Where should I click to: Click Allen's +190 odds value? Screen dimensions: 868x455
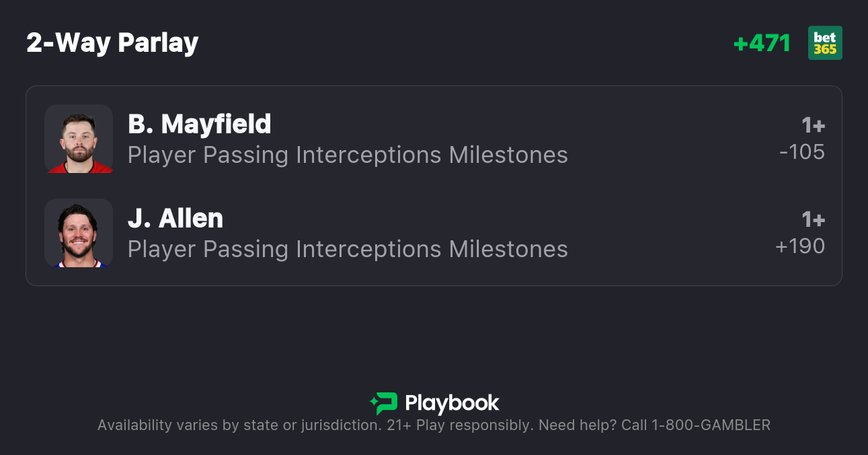[800, 246]
